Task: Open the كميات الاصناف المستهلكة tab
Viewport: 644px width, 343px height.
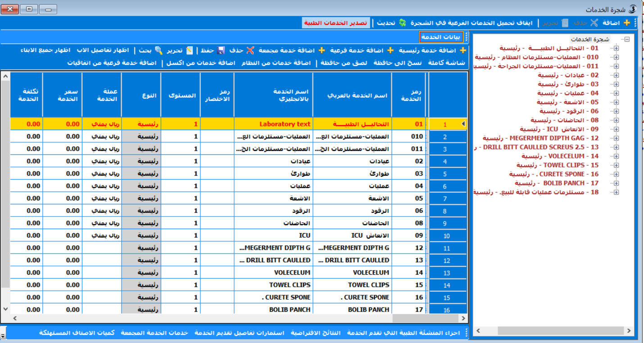Action: (x=77, y=333)
